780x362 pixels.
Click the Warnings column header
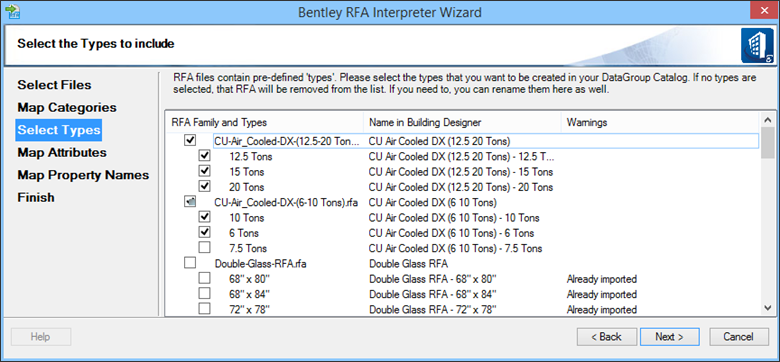pyautogui.click(x=660, y=122)
